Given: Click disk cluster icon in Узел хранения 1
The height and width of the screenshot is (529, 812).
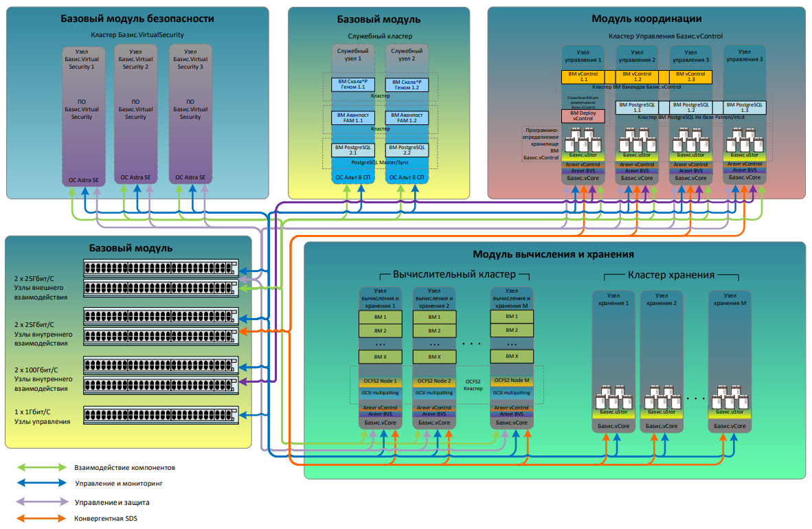Looking at the screenshot, I should click(x=613, y=398).
